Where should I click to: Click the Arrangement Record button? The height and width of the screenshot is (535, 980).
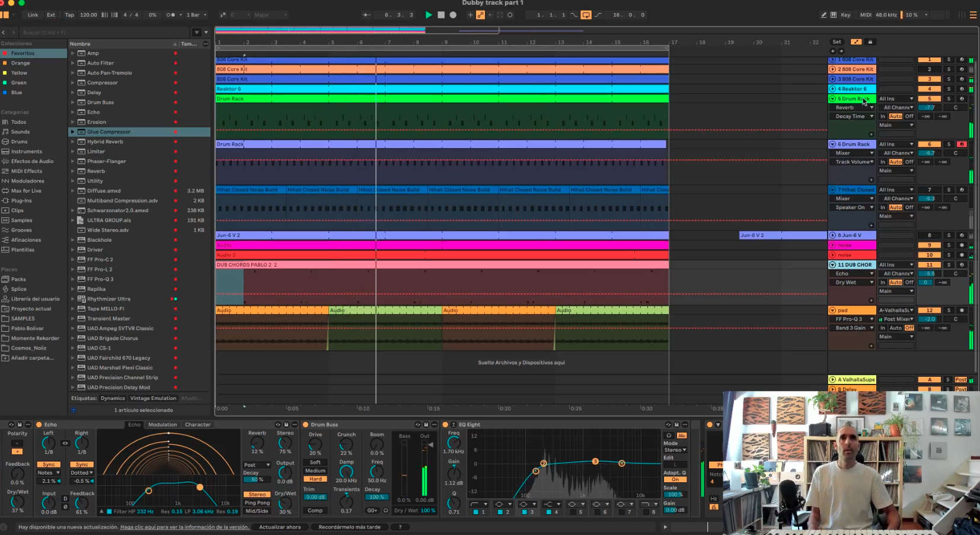453,15
